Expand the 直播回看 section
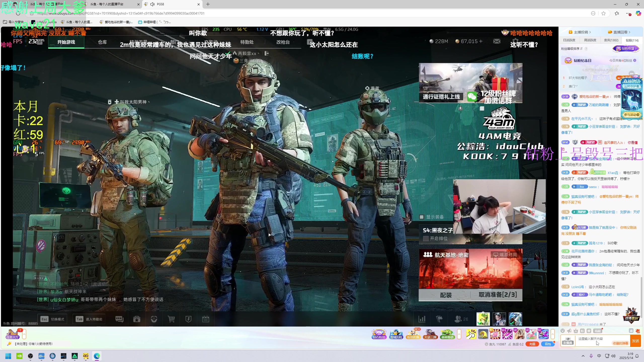The width and height of the screenshot is (644, 362). click(619, 32)
